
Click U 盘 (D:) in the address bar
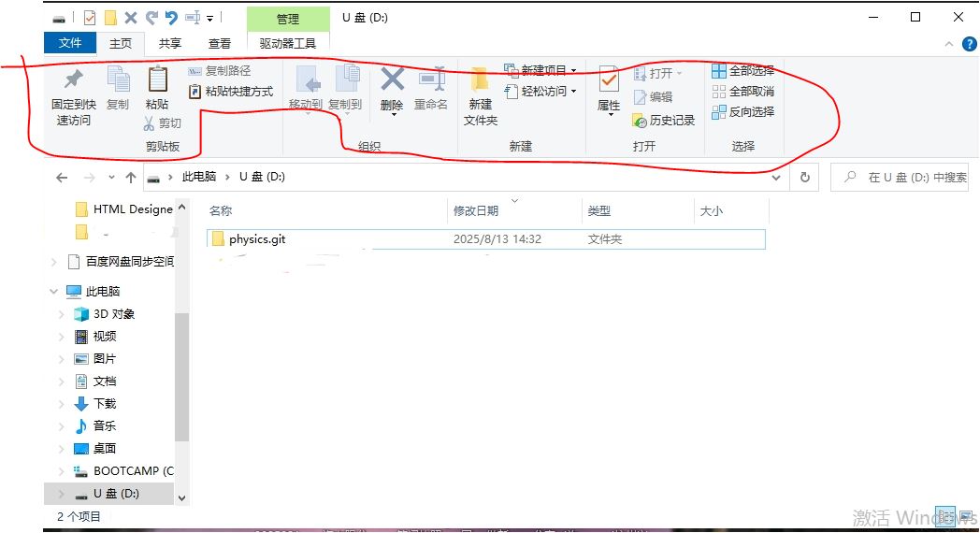click(x=263, y=177)
